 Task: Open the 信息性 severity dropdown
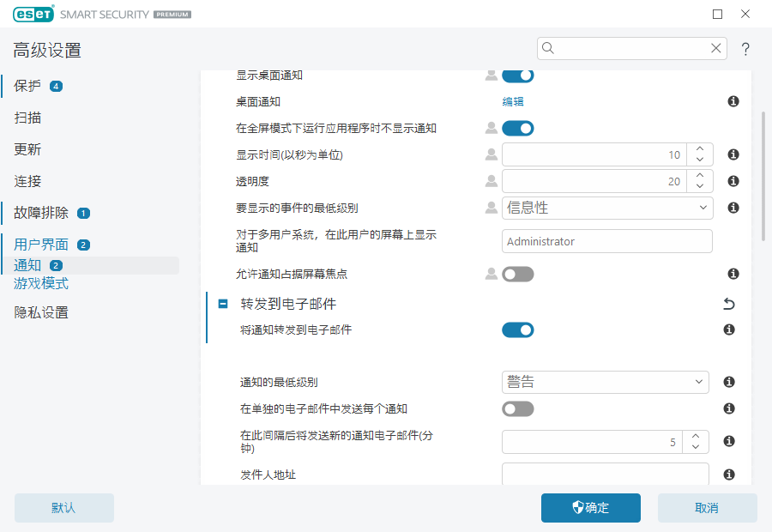[607, 208]
